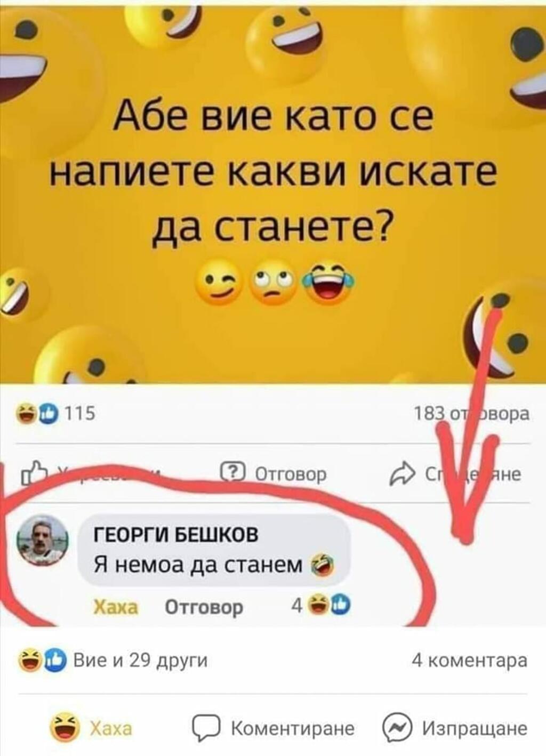View reactions from Вие и 29 други

tap(113, 661)
